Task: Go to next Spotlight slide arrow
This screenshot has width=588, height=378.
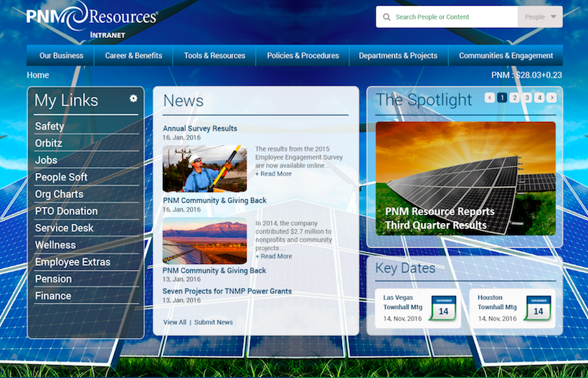Action: click(x=551, y=98)
